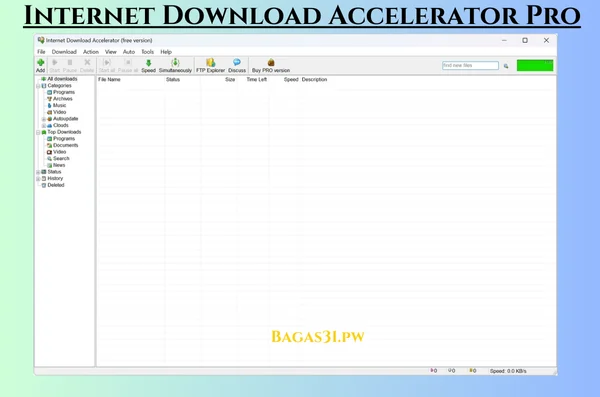
Task: Select the History tree node
Action: tap(55, 178)
